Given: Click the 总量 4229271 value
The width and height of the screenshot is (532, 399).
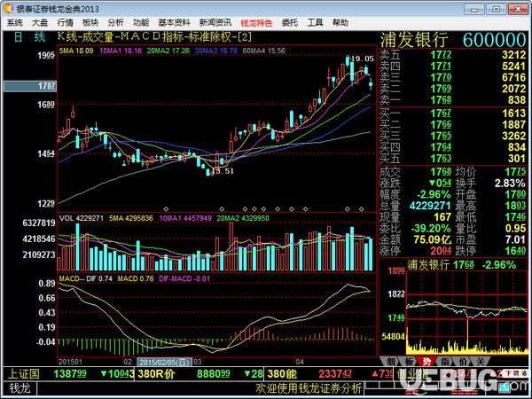Looking at the screenshot, I should (430, 206).
